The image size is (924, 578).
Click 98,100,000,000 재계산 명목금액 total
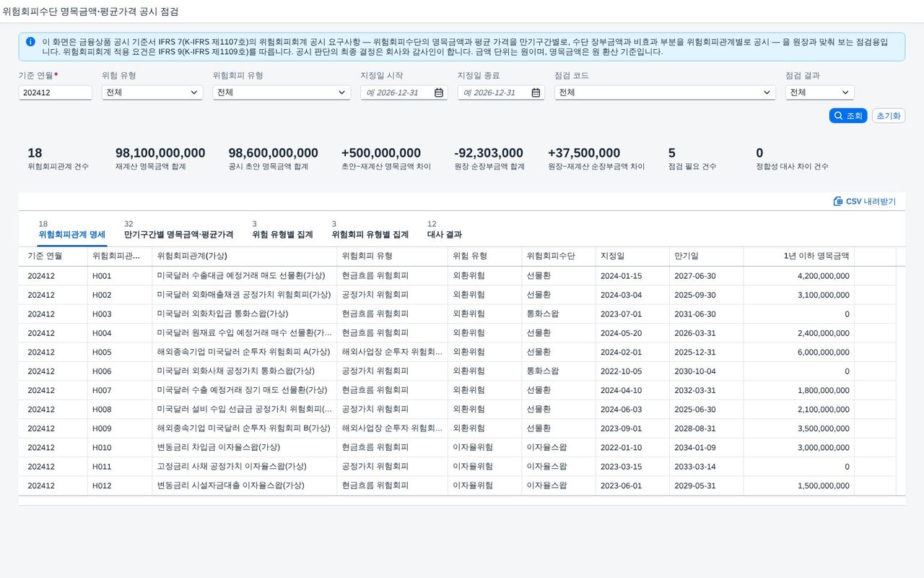[160, 153]
